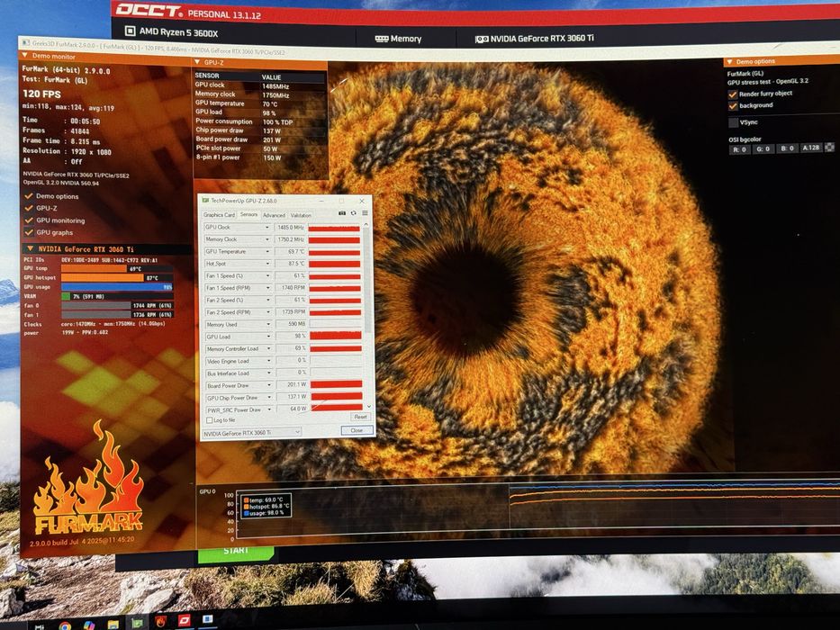
Task: Switch to the Advanced tab
Action: coord(274,215)
